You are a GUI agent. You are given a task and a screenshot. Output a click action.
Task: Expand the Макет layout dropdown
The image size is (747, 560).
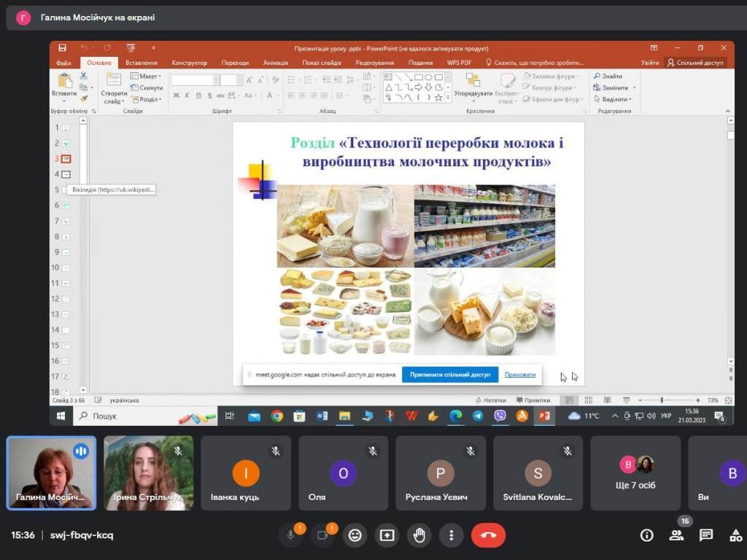click(x=148, y=77)
